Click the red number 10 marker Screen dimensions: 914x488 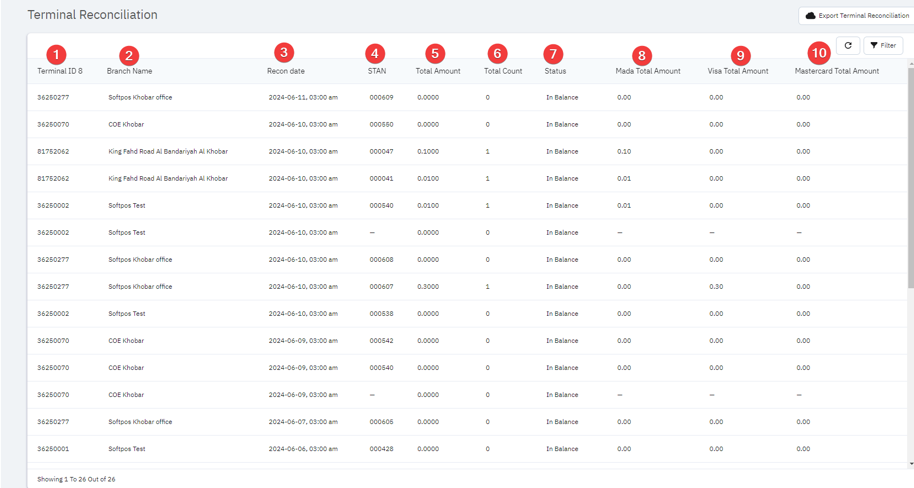tap(819, 54)
